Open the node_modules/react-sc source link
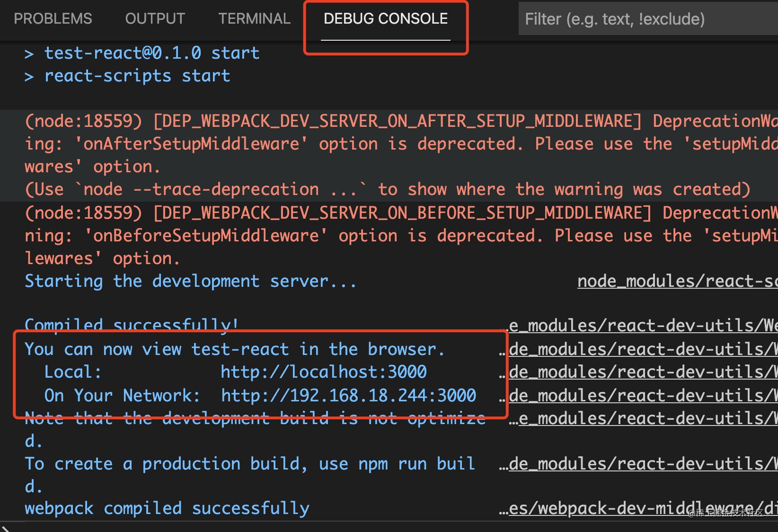The image size is (778, 532). pyautogui.click(x=677, y=281)
